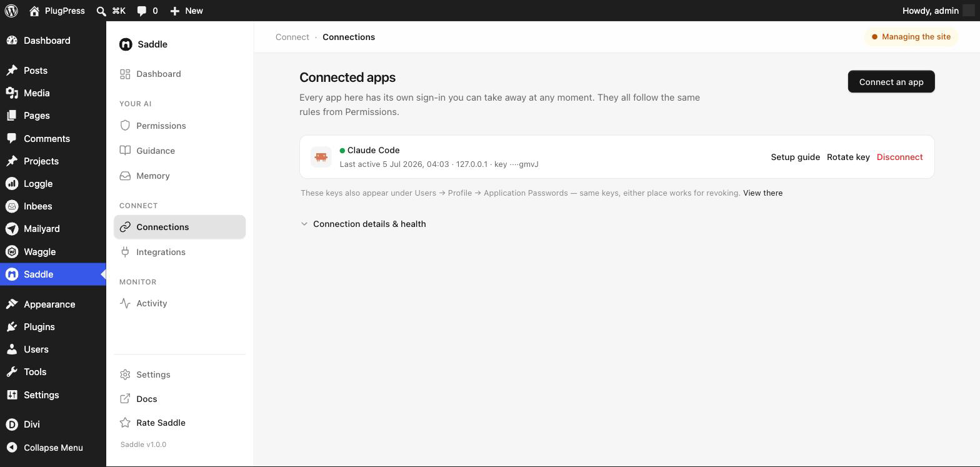Select Connections in Saddle sidebar
This screenshot has width=980, height=467.
(179, 227)
